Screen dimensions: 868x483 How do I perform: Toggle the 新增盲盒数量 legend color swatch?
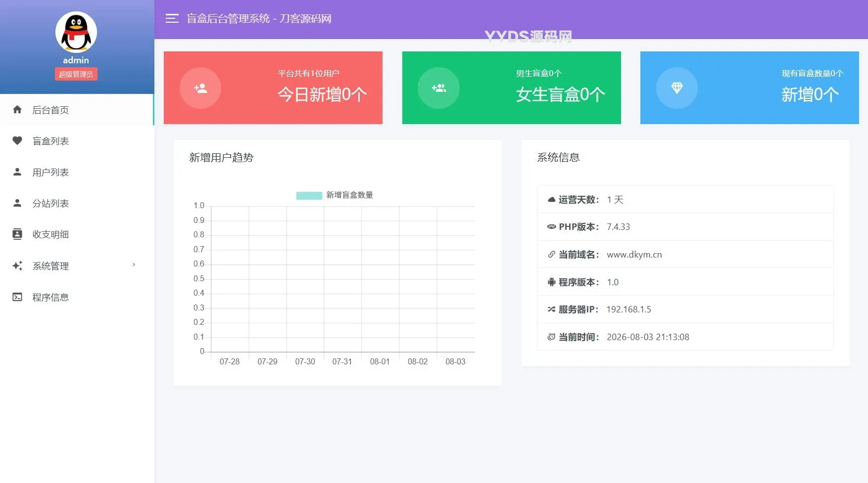tap(309, 195)
